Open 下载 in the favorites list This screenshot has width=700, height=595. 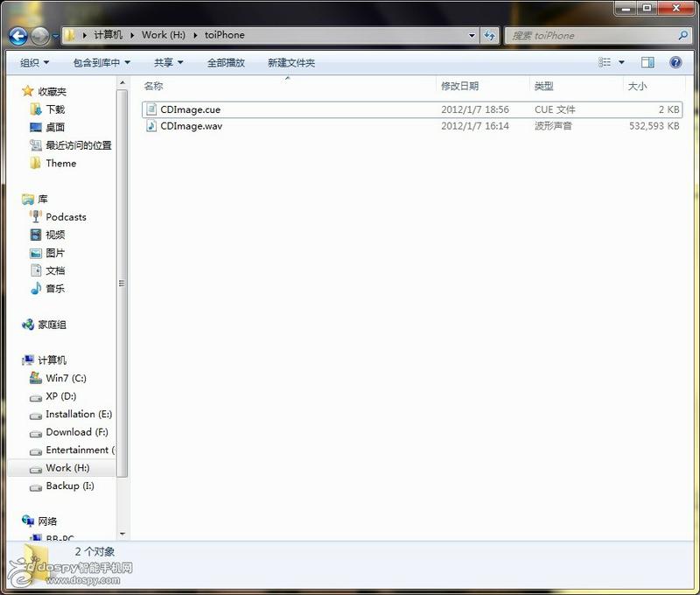55,109
